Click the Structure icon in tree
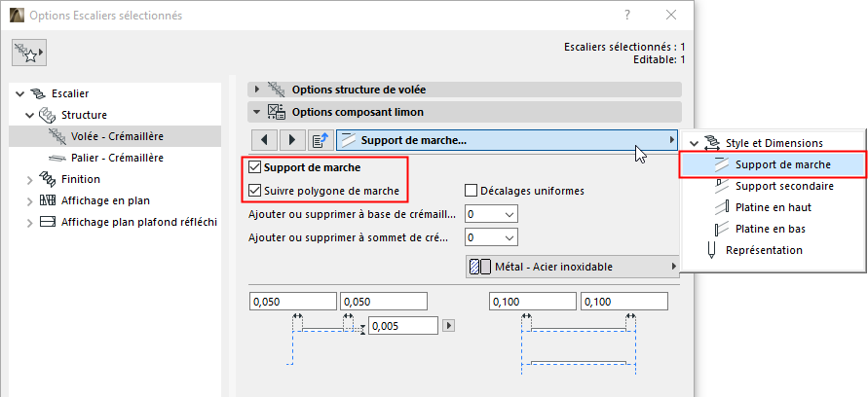The height and width of the screenshot is (397, 868). (x=47, y=115)
